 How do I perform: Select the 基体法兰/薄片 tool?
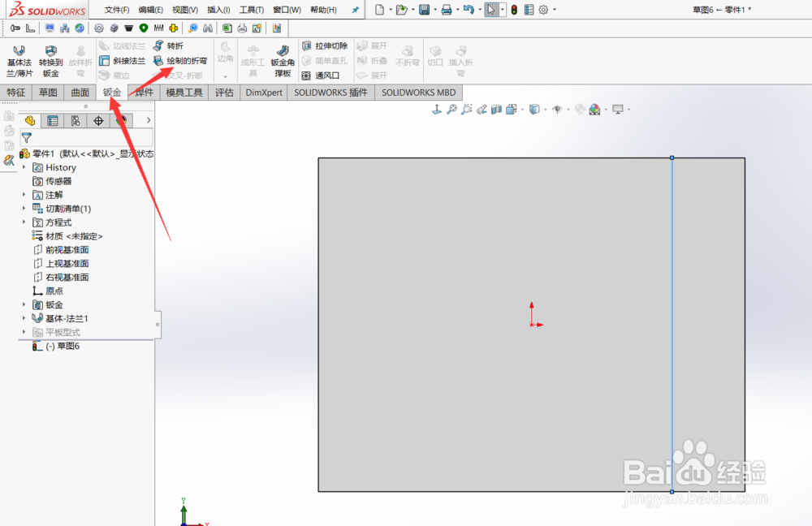pyautogui.click(x=19, y=59)
